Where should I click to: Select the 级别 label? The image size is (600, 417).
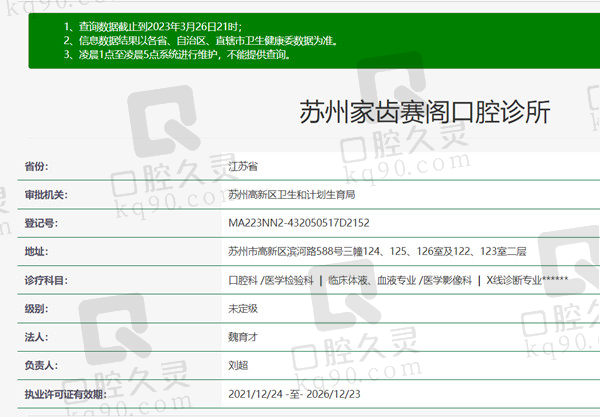(36, 309)
